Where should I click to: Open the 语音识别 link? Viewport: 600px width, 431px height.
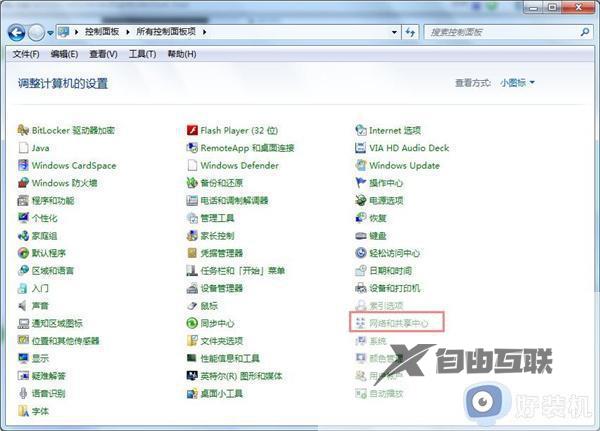(49, 393)
